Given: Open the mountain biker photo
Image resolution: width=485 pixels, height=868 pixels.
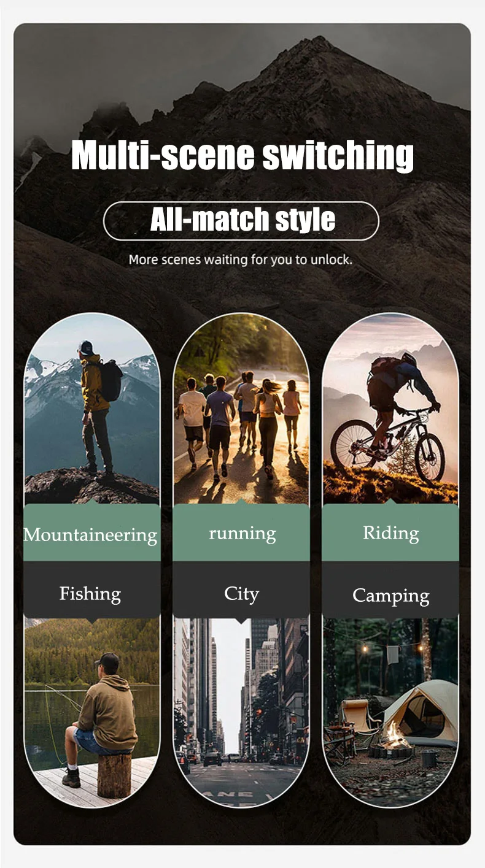Looking at the screenshot, I should 390,409.
